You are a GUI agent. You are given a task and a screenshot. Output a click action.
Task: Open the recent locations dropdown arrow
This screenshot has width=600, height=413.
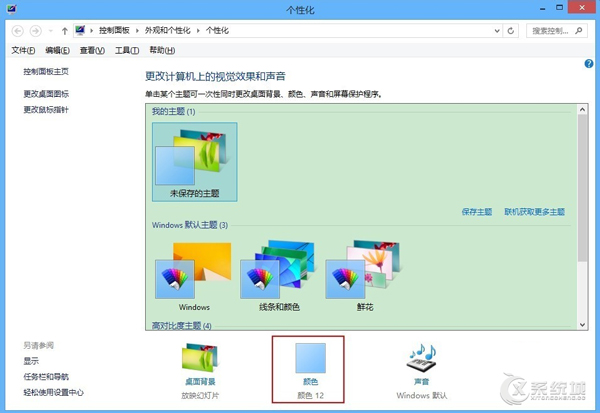pyautogui.click(x=50, y=31)
